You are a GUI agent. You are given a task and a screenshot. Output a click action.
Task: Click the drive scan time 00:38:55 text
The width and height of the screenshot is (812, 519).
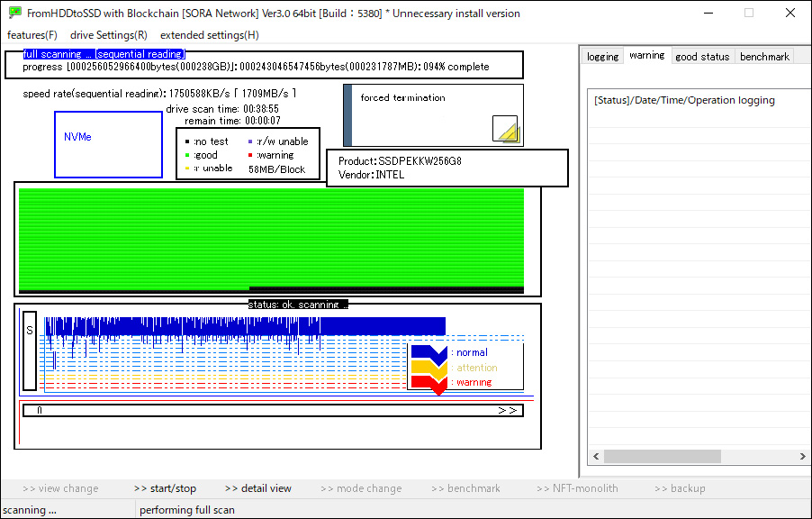[222, 109]
